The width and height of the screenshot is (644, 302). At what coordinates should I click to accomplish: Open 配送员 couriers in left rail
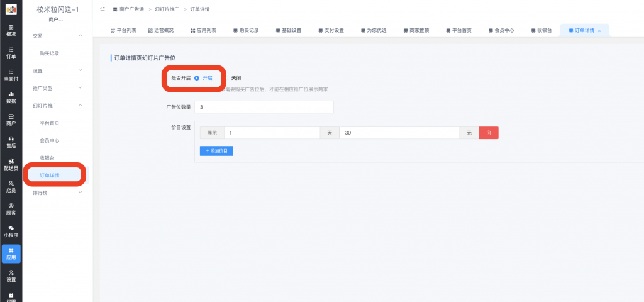[11, 164]
